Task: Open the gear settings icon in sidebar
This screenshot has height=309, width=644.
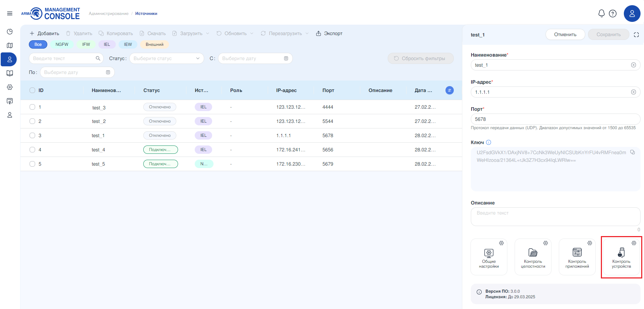Action: point(10,87)
